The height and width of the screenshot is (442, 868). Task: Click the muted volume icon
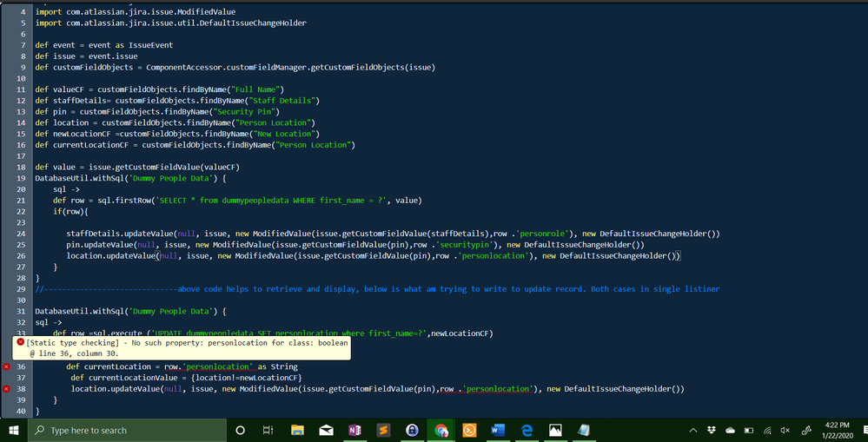click(785, 431)
